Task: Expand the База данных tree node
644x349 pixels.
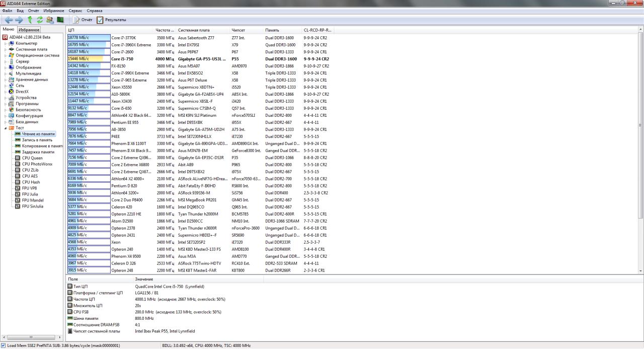Action: pos(6,122)
